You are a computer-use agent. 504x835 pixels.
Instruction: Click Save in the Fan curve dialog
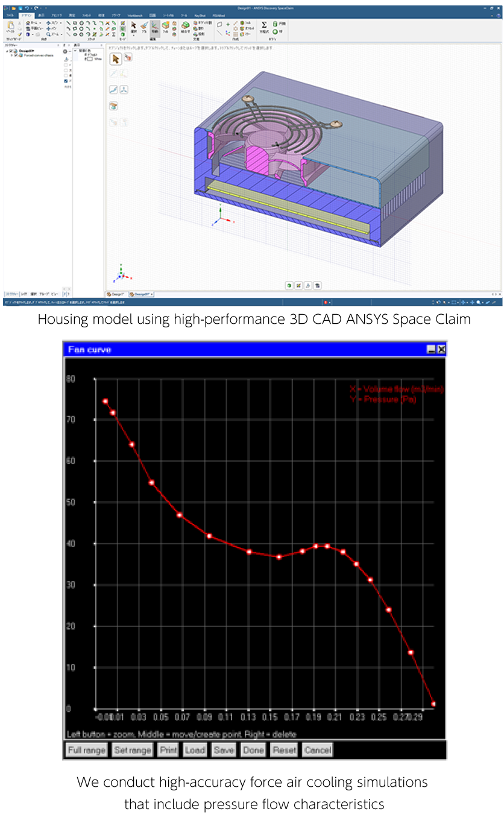(x=224, y=750)
